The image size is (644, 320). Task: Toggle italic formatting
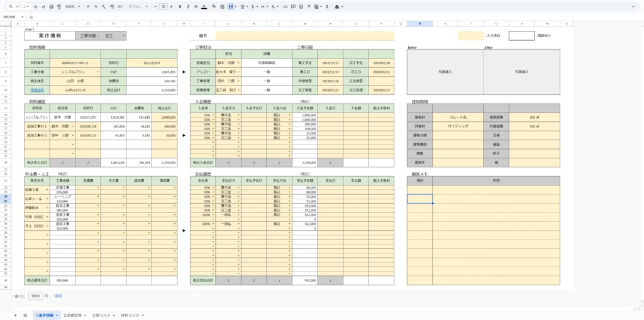coord(187,6)
